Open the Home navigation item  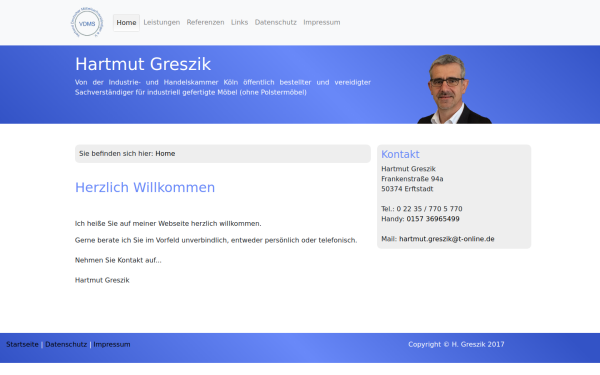pyautogui.click(x=126, y=23)
